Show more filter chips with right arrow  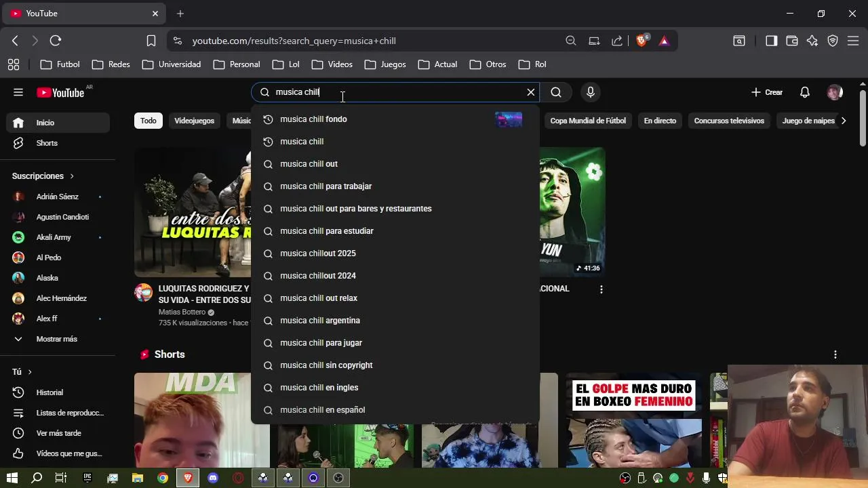tap(843, 121)
